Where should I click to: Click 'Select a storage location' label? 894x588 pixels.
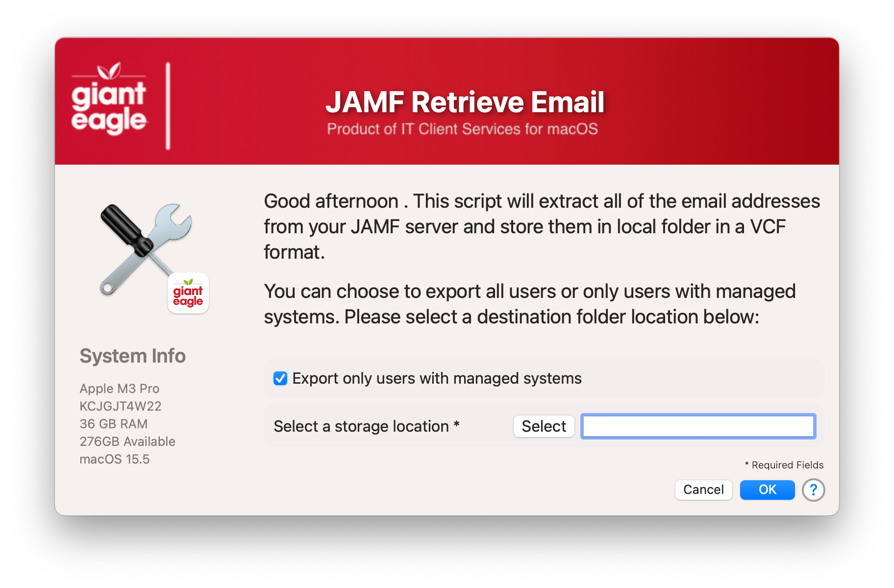click(x=367, y=426)
